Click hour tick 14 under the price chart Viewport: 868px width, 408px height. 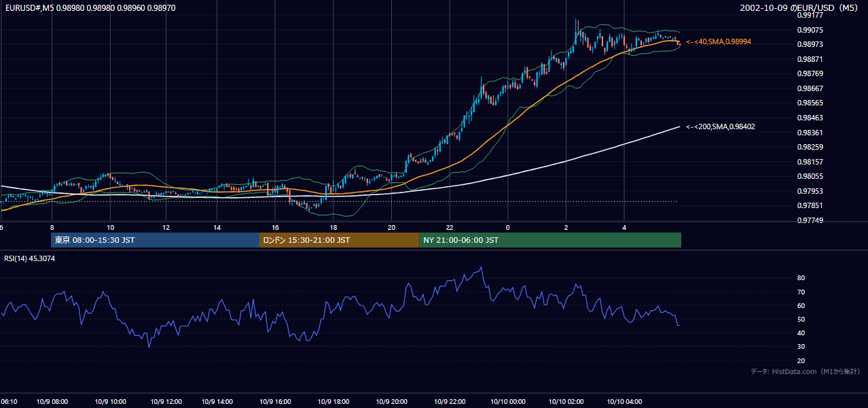(x=217, y=227)
